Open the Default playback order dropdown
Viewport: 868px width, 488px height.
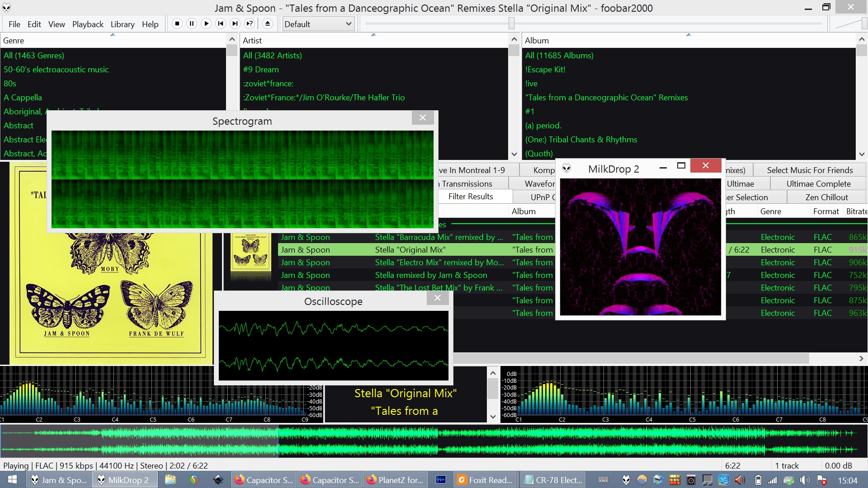[318, 23]
